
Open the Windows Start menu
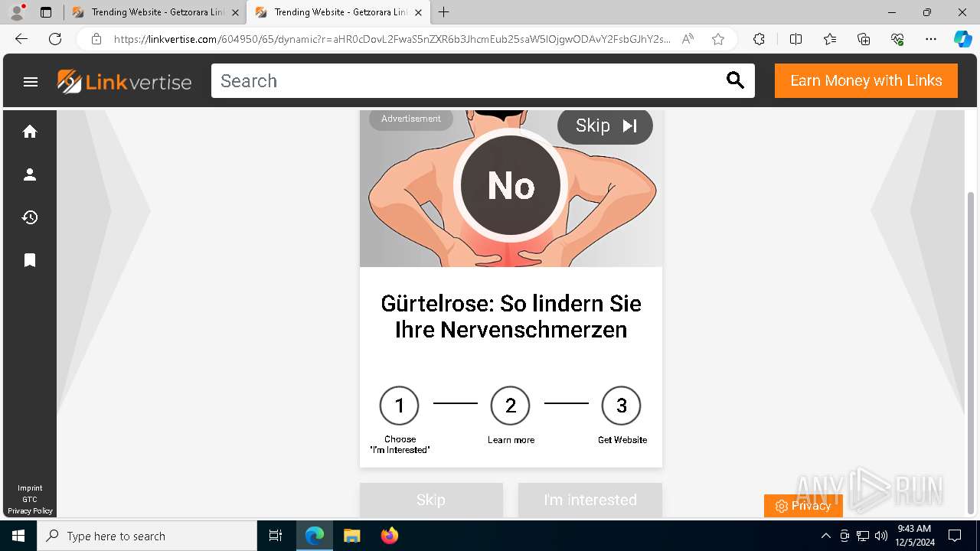click(18, 536)
